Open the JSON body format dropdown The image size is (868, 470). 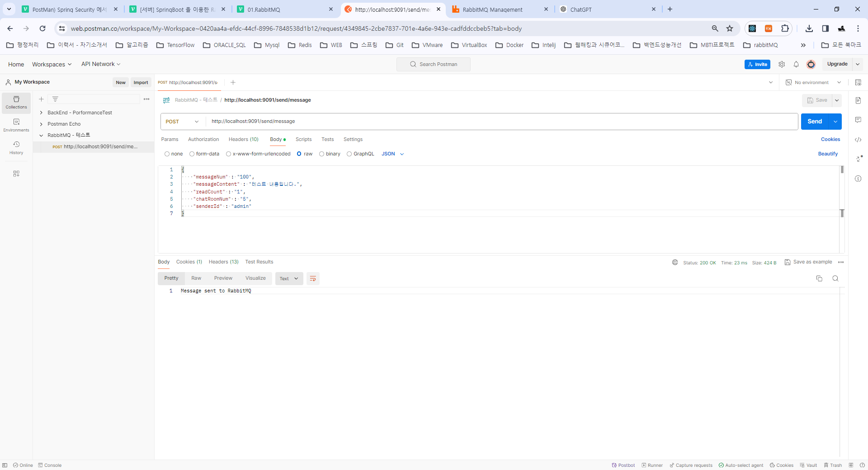point(392,154)
